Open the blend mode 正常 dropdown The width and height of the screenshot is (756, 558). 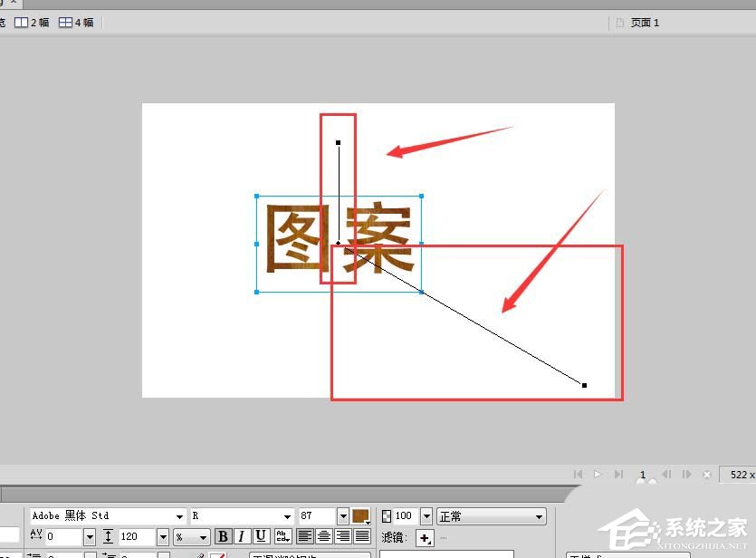[540, 515]
